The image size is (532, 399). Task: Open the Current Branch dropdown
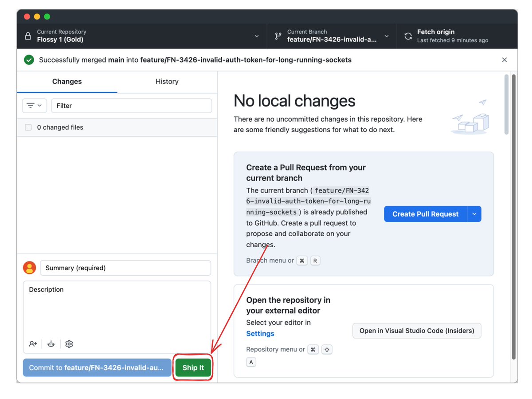[x=332, y=36]
